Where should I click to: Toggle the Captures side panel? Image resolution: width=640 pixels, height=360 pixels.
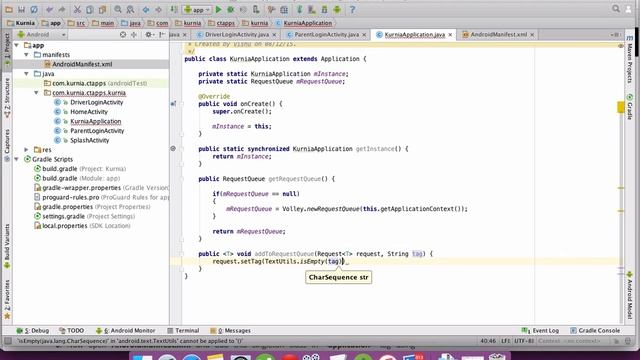[7, 145]
